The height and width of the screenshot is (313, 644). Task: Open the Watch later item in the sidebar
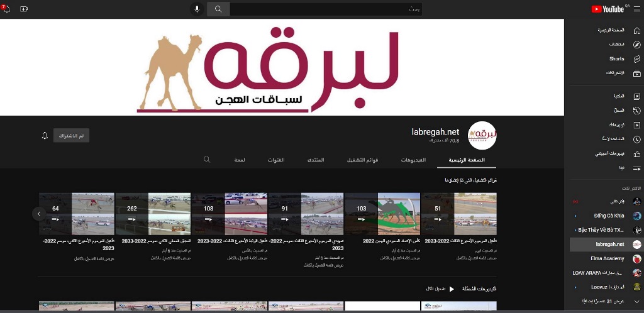click(607, 139)
